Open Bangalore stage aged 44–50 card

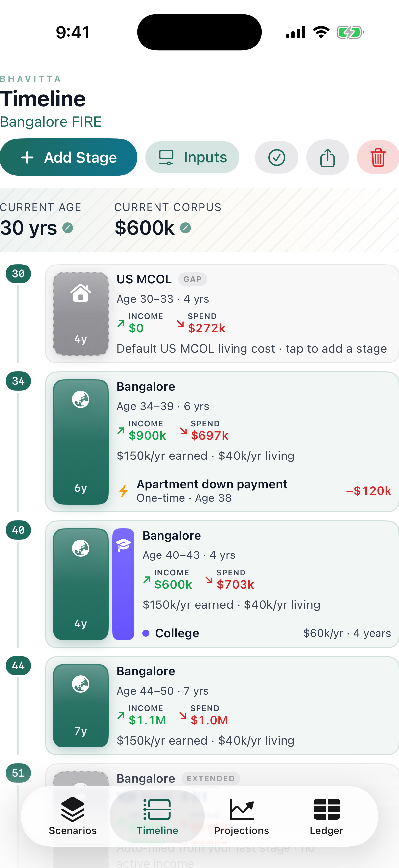coord(222,705)
